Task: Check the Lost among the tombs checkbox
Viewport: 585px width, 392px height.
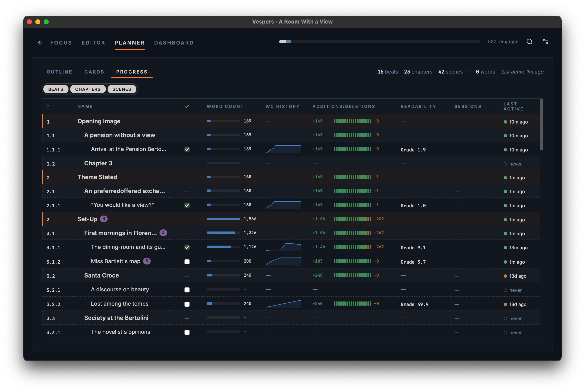Action: (187, 304)
